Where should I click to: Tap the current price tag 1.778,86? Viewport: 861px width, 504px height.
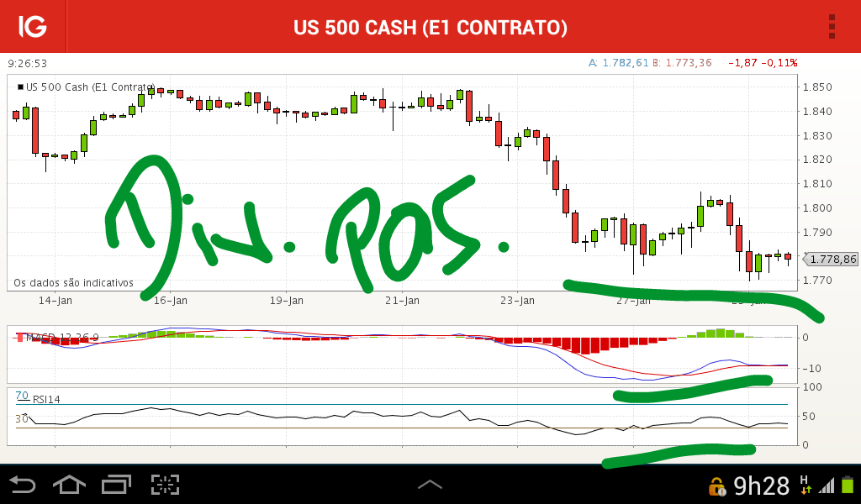pyautogui.click(x=830, y=259)
